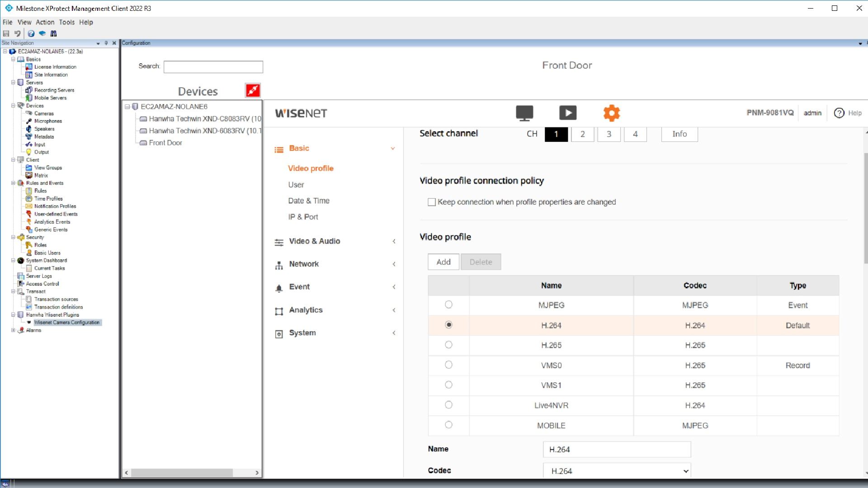Open the Codec dropdown
Viewport: 868px width, 488px height.
tap(617, 471)
